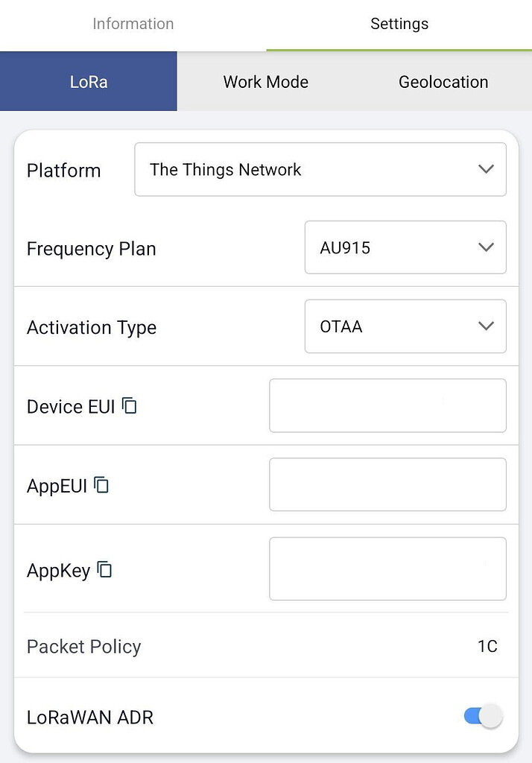Switch to the Information tab
The height and width of the screenshot is (763, 532).
(133, 24)
